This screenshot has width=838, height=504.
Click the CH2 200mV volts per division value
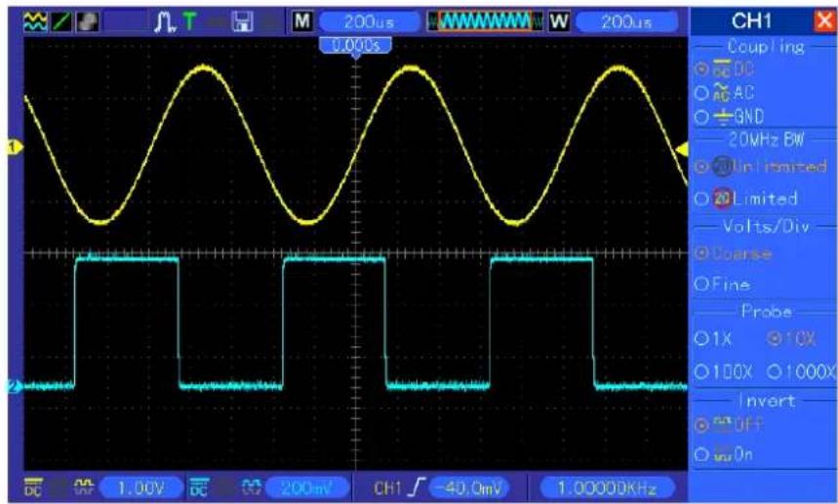pyautogui.click(x=306, y=488)
